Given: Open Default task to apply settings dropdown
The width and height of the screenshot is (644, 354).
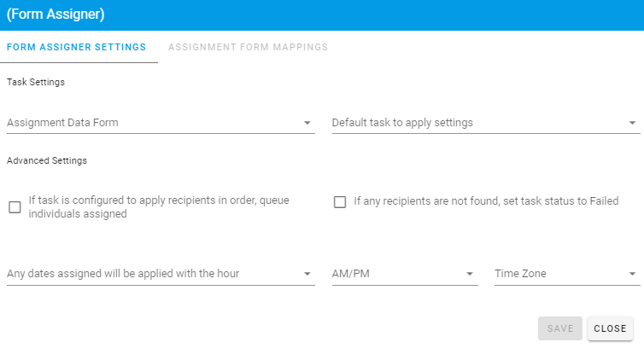Looking at the screenshot, I should 478,123.
